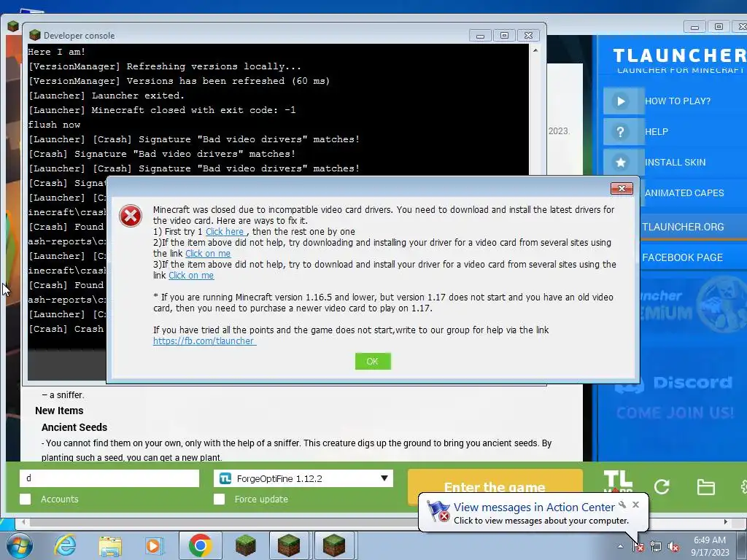The image size is (747, 560).
Task: Click the Discord COME JOIN US banner
Action: click(x=674, y=397)
